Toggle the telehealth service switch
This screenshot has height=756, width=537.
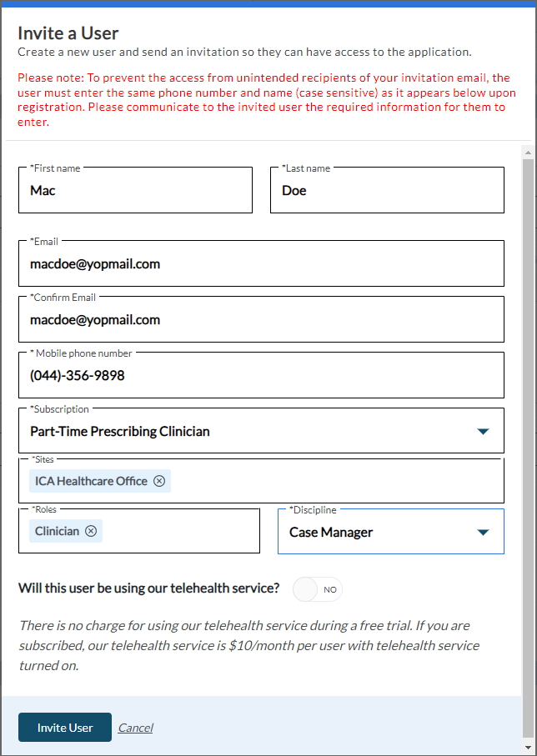(318, 589)
